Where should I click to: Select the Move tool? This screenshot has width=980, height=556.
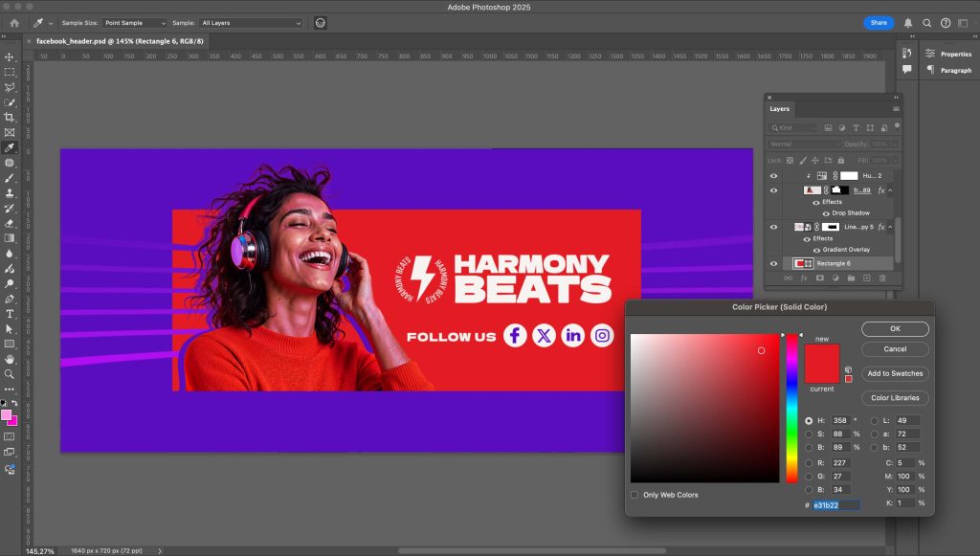click(x=10, y=56)
